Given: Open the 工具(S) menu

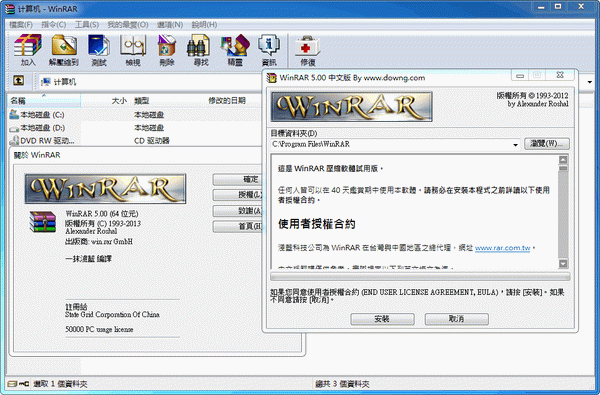Looking at the screenshot, I should pos(87,24).
